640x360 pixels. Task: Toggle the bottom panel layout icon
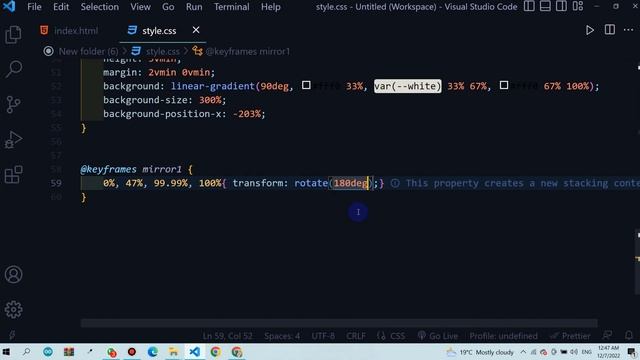point(545,7)
